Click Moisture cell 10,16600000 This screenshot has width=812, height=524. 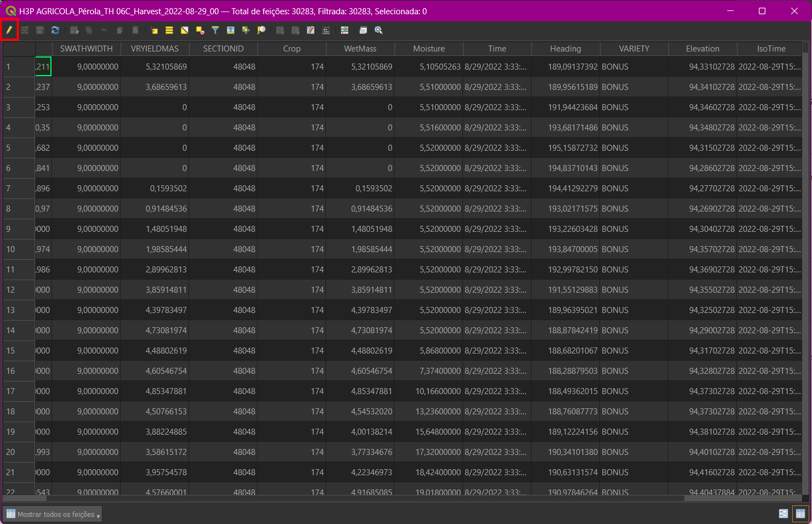point(429,391)
